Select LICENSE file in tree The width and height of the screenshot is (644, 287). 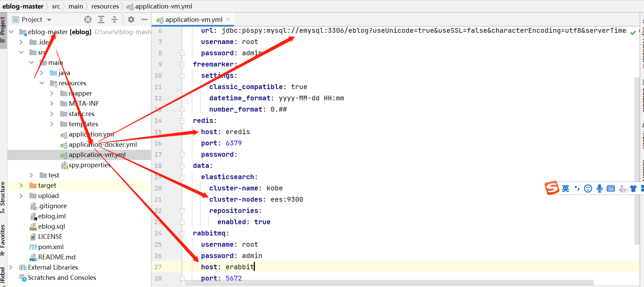(50, 236)
